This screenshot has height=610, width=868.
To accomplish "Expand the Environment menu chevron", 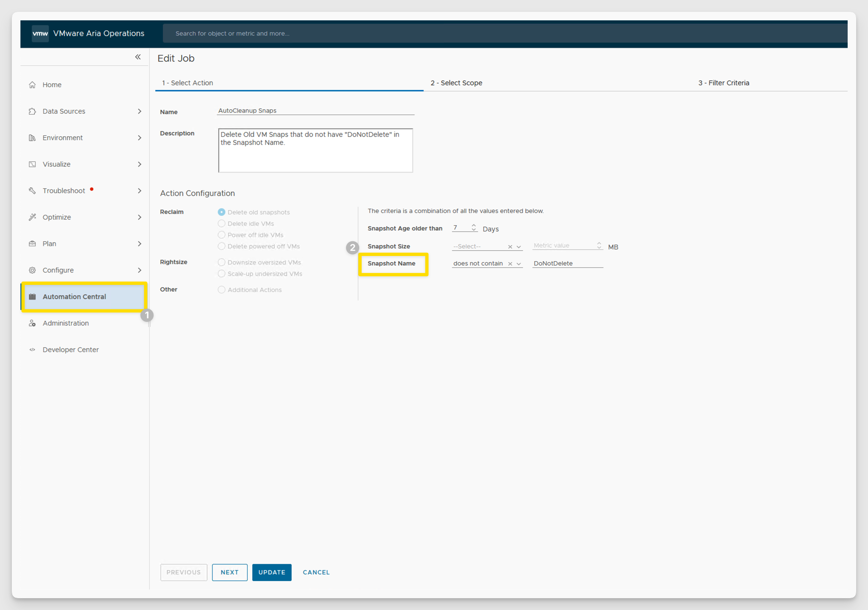I will (x=139, y=138).
